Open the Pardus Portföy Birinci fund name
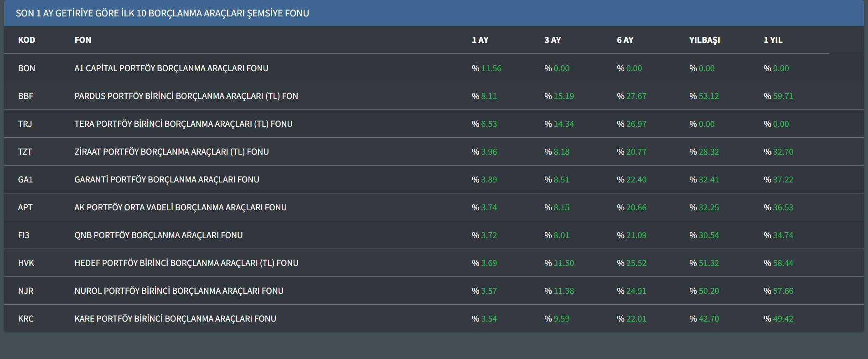868x359 pixels. coord(186,96)
